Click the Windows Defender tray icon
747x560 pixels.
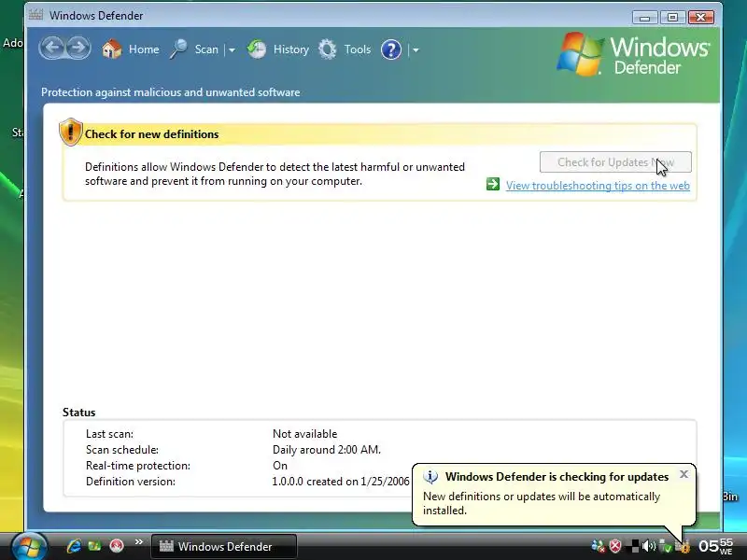pos(683,546)
